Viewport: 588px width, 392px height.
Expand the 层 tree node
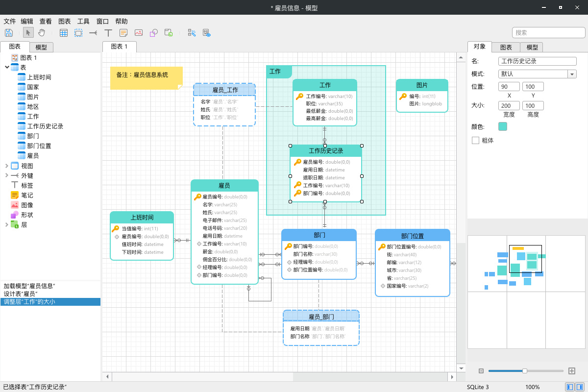coord(7,224)
